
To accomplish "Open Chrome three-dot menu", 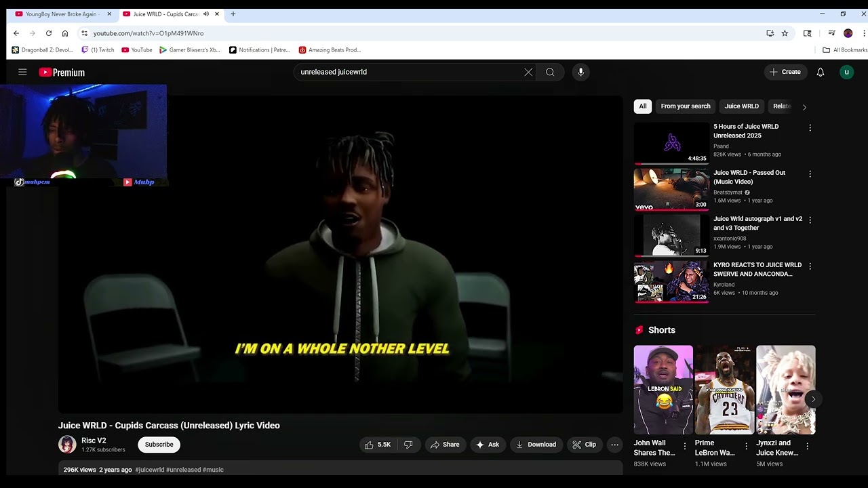I will pyautogui.click(x=864, y=33).
